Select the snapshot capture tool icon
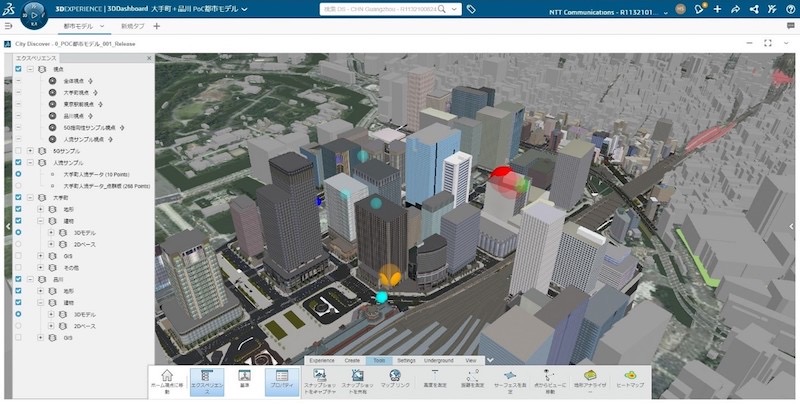The image size is (800, 404). click(x=320, y=375)
